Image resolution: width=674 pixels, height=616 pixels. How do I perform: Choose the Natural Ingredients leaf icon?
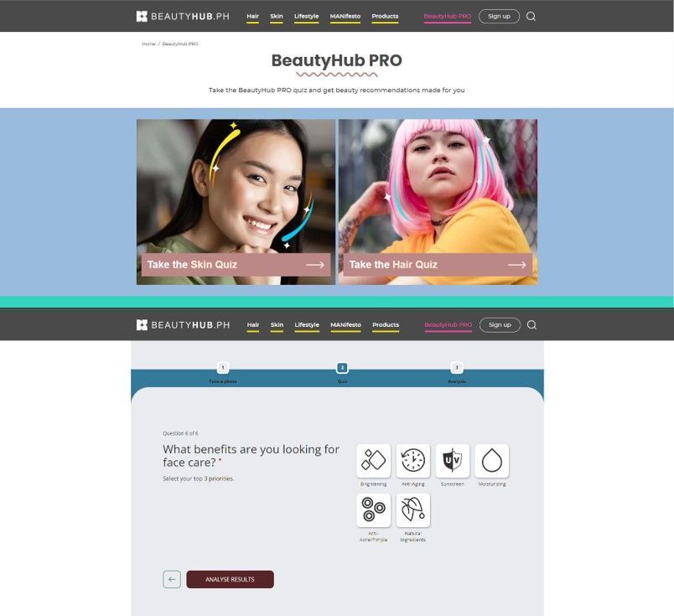(x=412, y=510)
